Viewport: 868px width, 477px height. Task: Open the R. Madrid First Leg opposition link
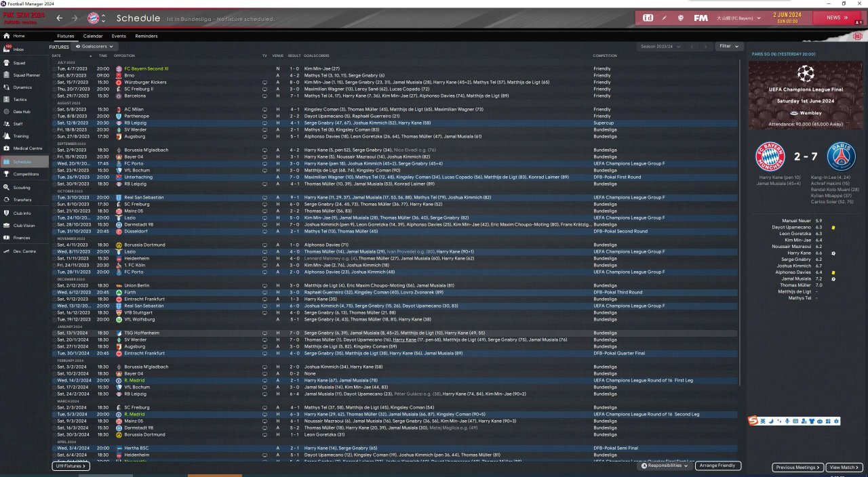pos(134,380)
